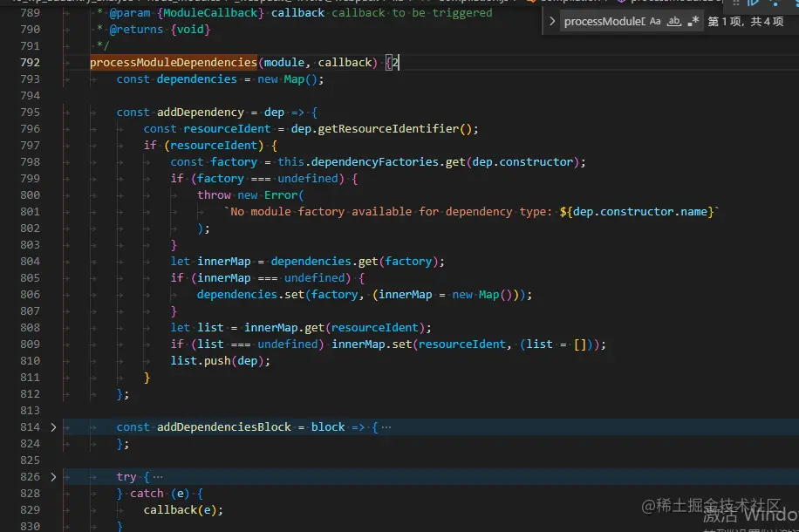Click 'dependencyFactories' on line 798
Viewport: 799px width, 532px height.
375,162
